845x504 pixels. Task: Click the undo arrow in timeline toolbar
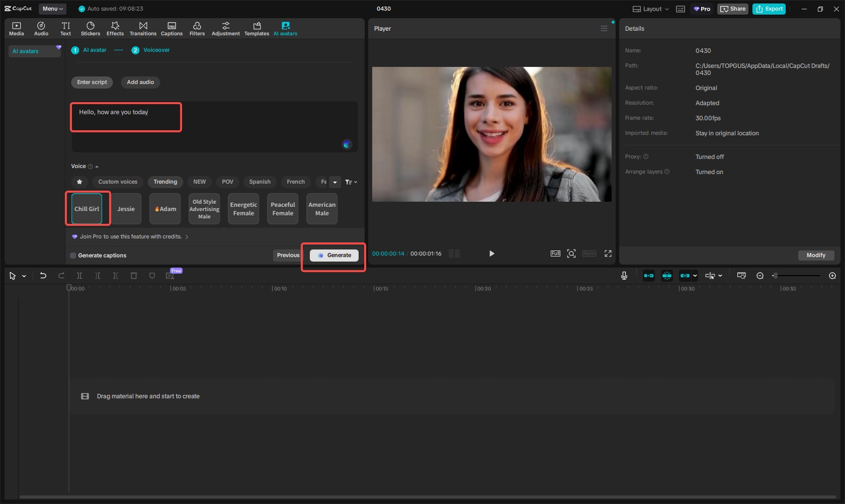click(43, 276)
